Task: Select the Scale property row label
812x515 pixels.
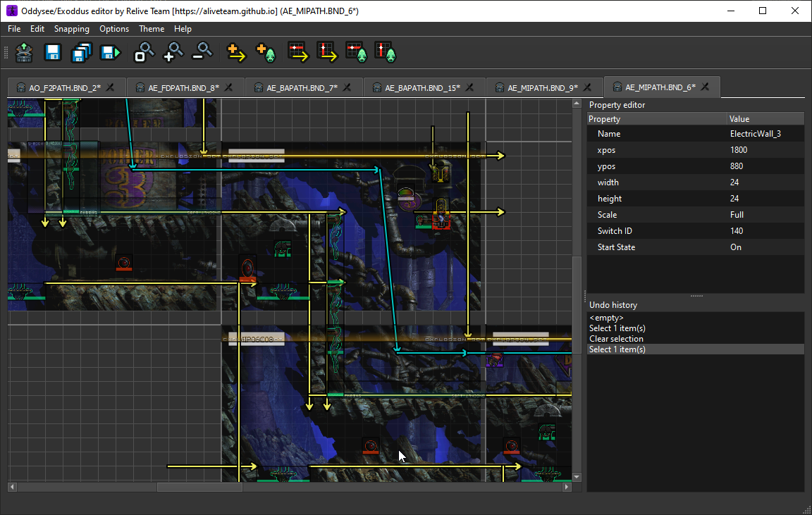Action: (x=608, y=215)
